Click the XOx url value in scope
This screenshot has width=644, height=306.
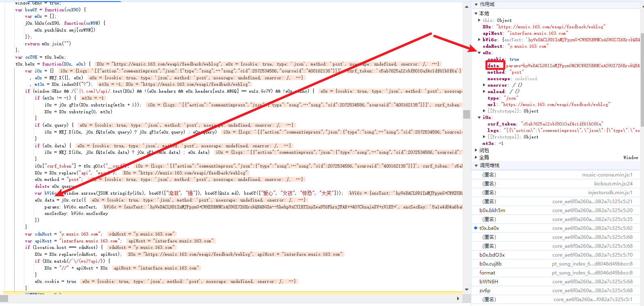click(550, 27)
